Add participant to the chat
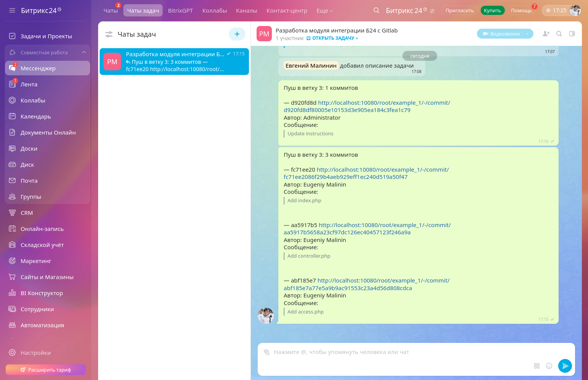Viewport: 588px width, 380px height. [546, 34]
